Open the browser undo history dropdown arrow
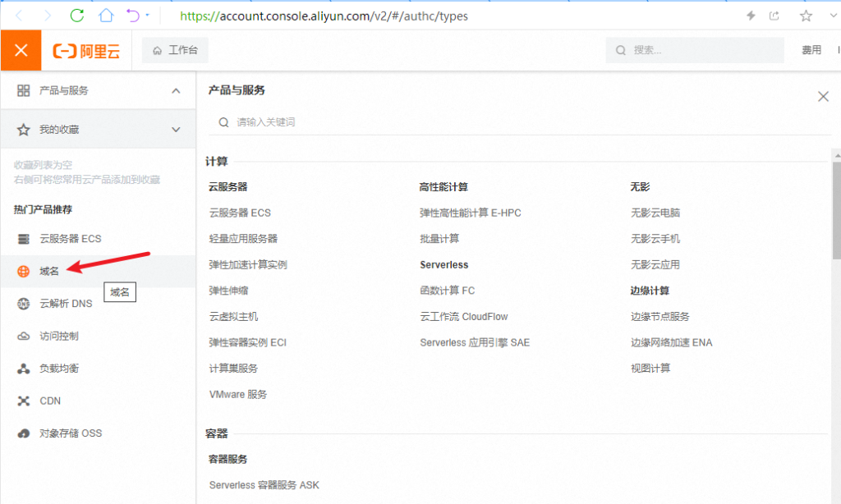The width and height of the screenshot is (841, 504). tap(147, 16)
